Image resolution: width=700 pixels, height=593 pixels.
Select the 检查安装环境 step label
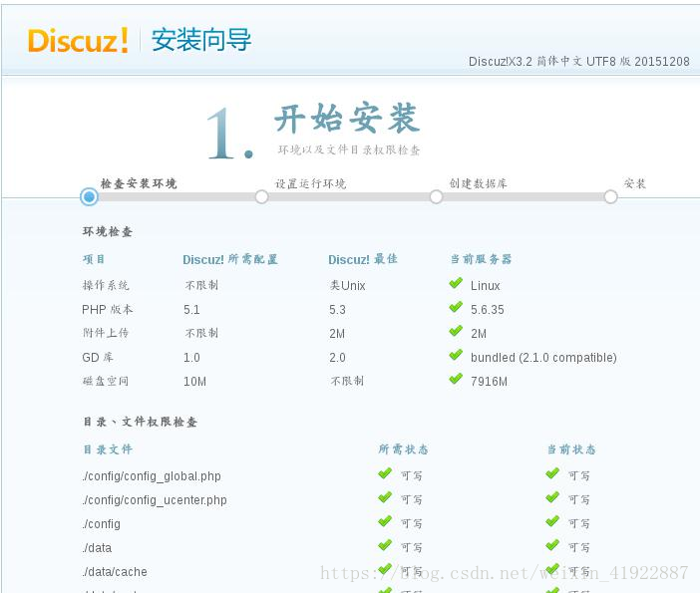click(x=139, y=183)
